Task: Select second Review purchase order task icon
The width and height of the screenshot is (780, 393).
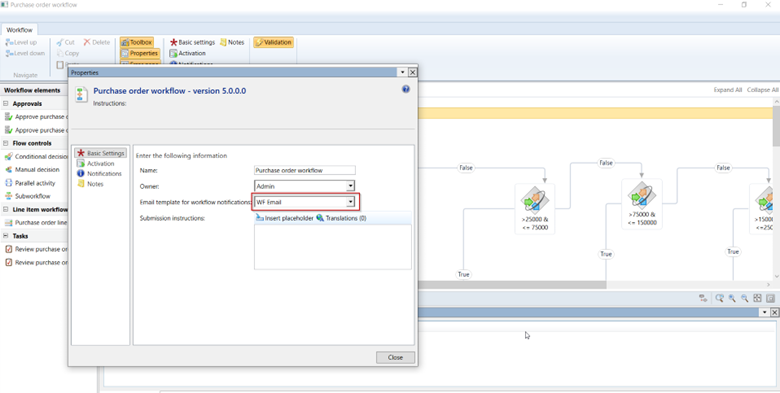Action: (x=8, y=262)
